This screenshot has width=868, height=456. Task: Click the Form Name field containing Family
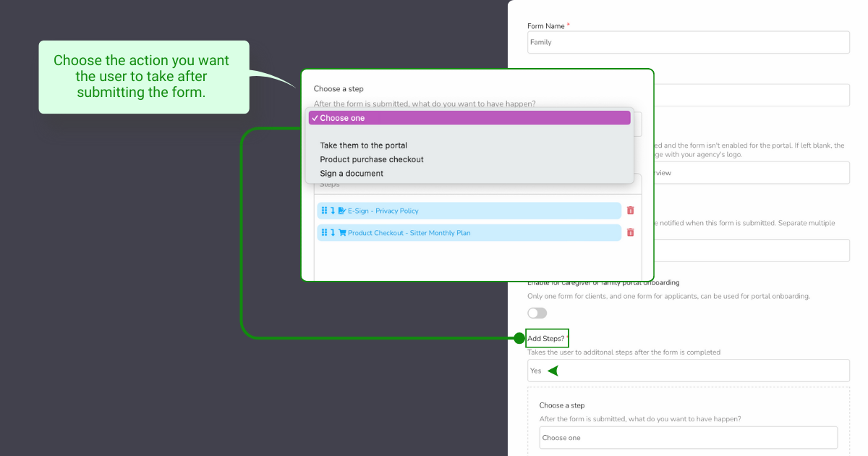point(688,42)
